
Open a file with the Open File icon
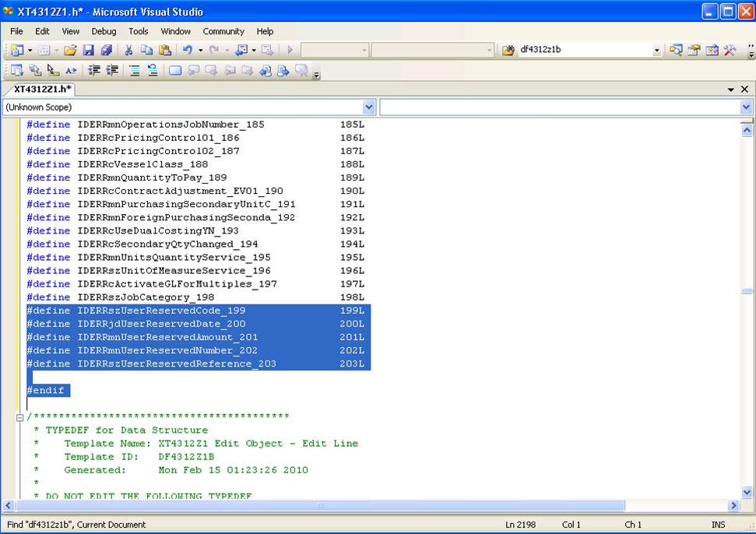click(x=70, y=50)
